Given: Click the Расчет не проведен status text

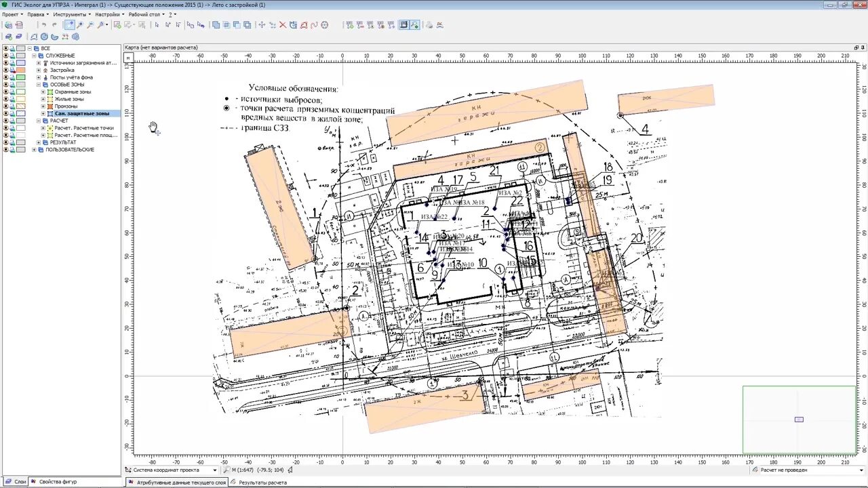Looking at the screenshot, I should pos(783,470).
